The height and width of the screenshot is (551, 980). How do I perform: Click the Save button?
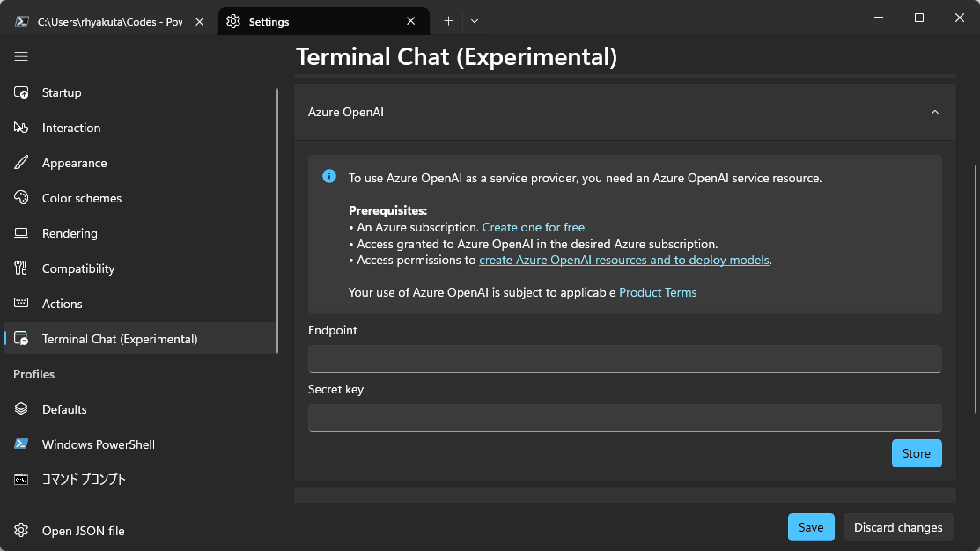811,527
